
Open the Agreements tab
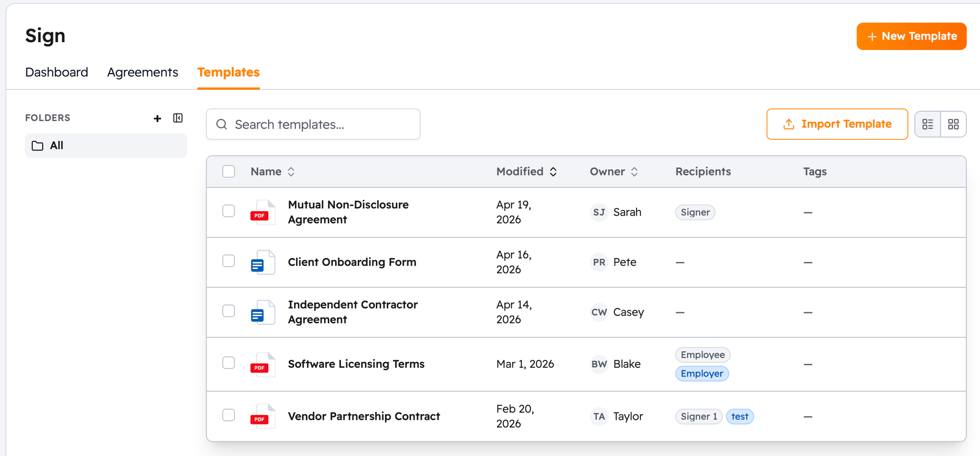click(143, 72)
